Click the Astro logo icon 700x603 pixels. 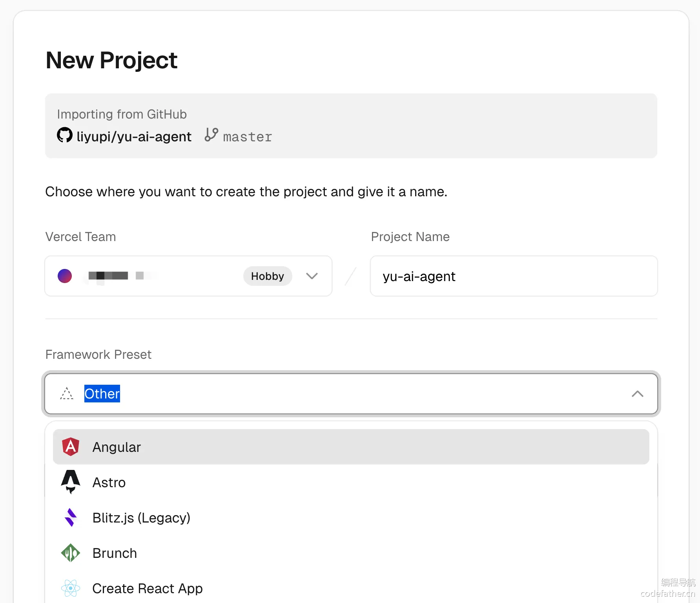click(71, 482)
